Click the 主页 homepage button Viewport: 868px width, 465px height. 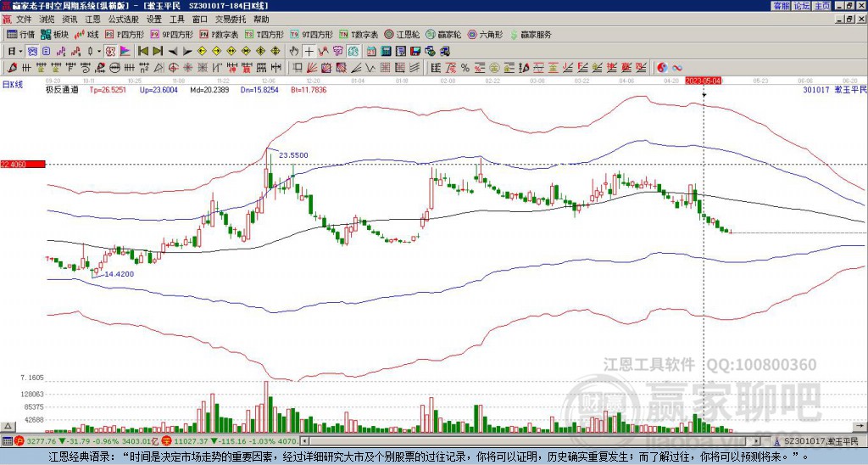click(x=822, y=6)
